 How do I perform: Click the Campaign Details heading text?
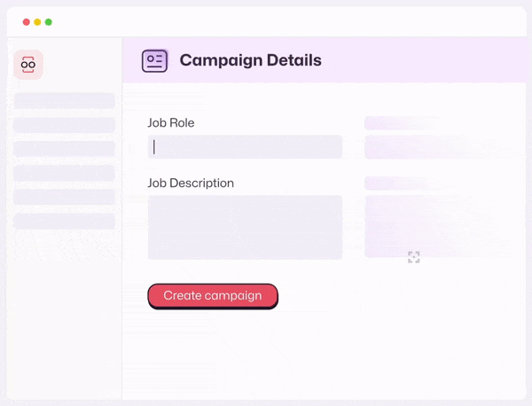click(250, 60)
